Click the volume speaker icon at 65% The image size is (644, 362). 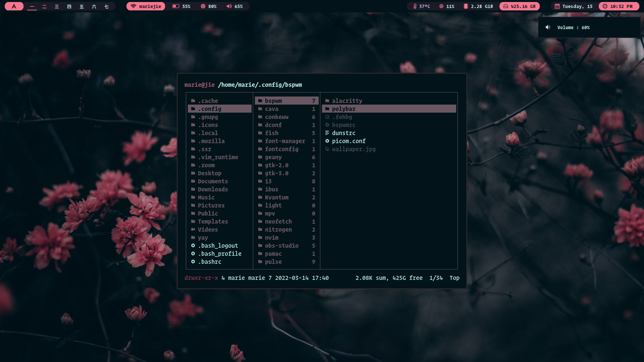pyautogui.click(x=229, y=6)
